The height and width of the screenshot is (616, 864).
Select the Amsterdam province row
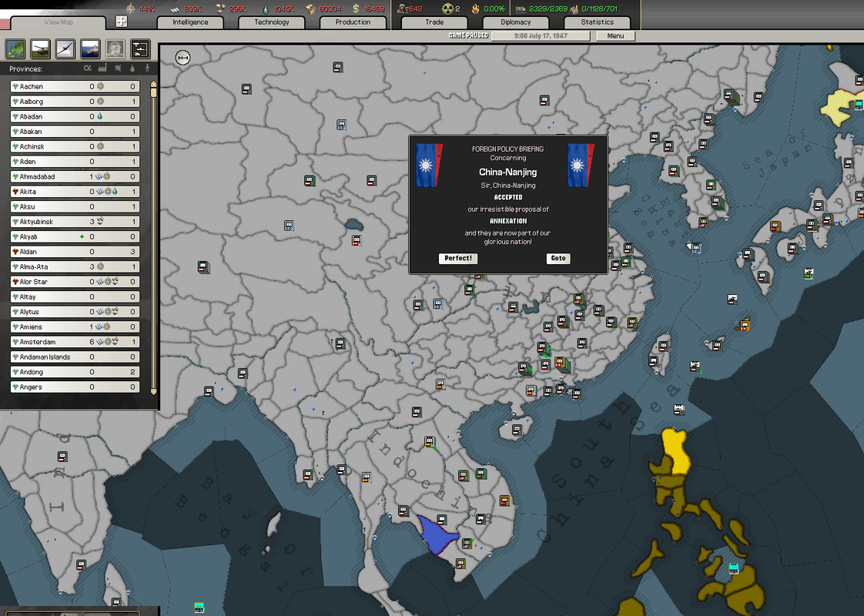coord(75,342)
